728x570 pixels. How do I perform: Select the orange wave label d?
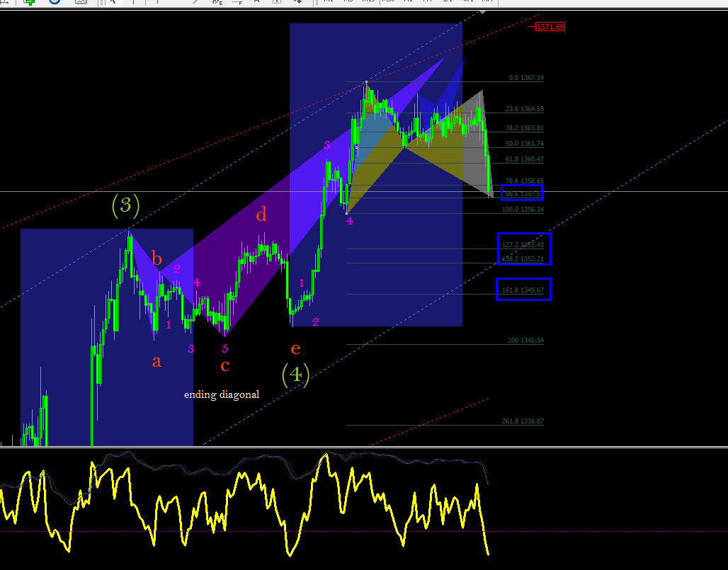click(x=261, y=214)
